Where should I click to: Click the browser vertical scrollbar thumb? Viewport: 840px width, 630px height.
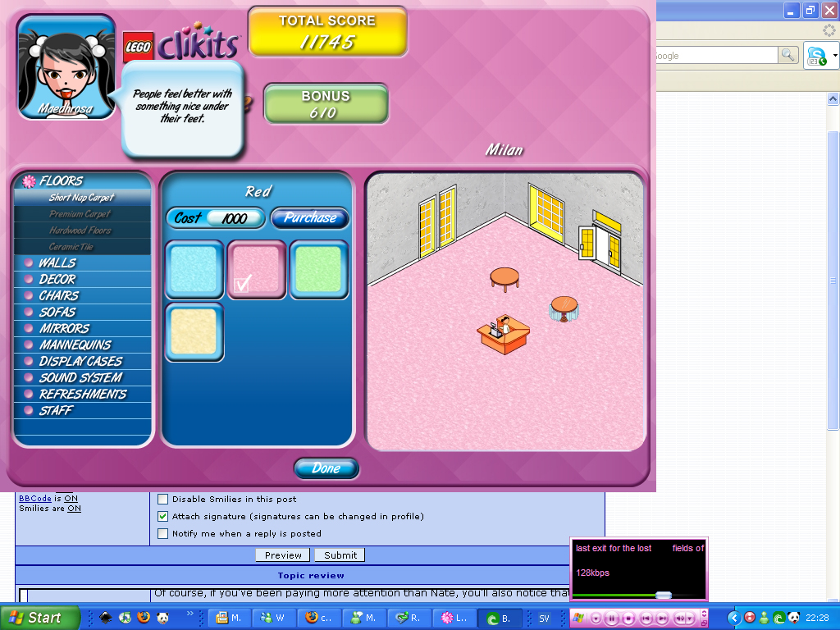pyautogui.click(x=833, y=280)
